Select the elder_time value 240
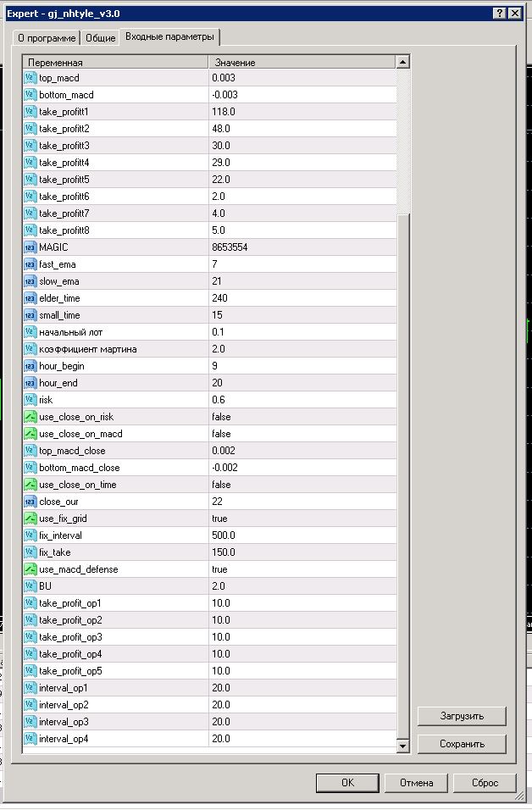This screenshot has height=810, width=532. pos(219,298)
